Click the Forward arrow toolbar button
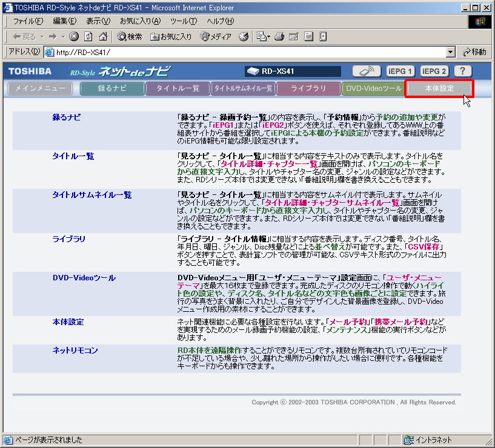Screen dimensions: 495x448 point(53,37)
